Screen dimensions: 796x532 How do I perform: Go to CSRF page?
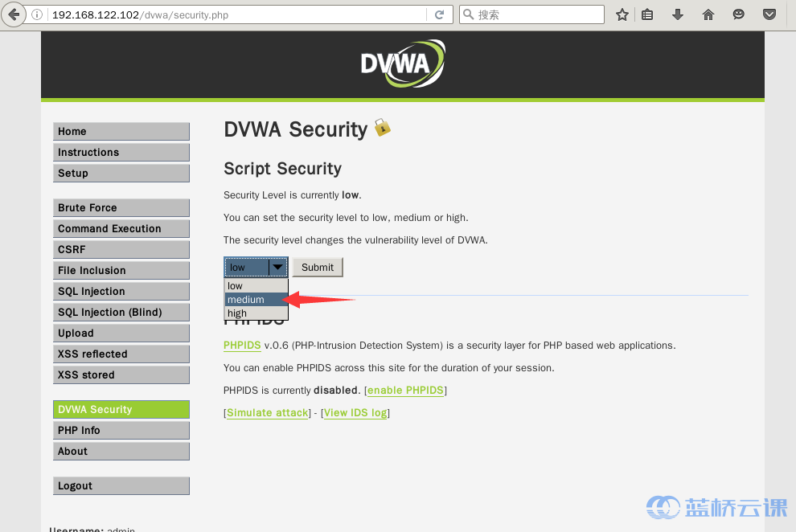(x=121, y=249)
